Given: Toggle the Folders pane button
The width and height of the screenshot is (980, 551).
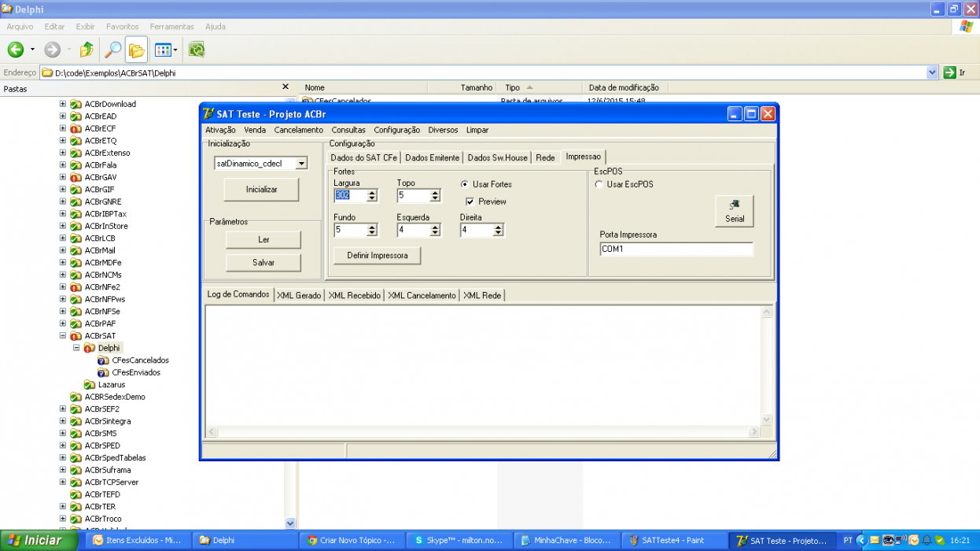Looking at the screenshot, I should click(x=136, y=50).
